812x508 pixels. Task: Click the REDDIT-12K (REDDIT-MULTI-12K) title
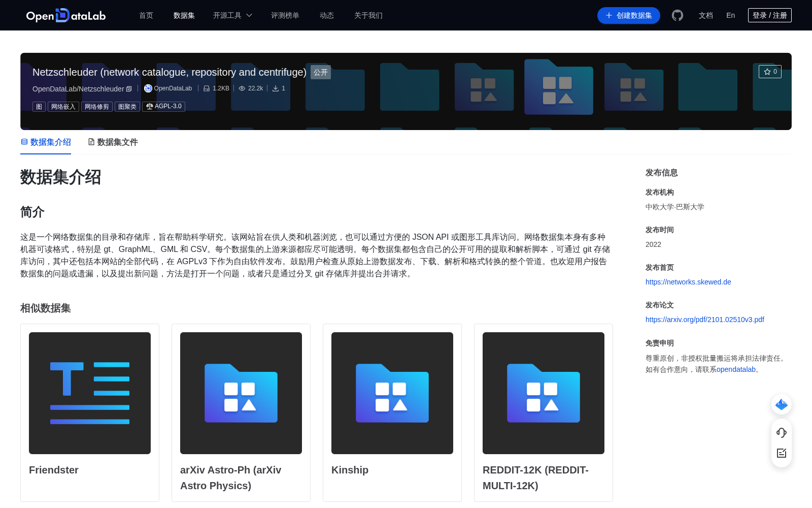point(536,478)
